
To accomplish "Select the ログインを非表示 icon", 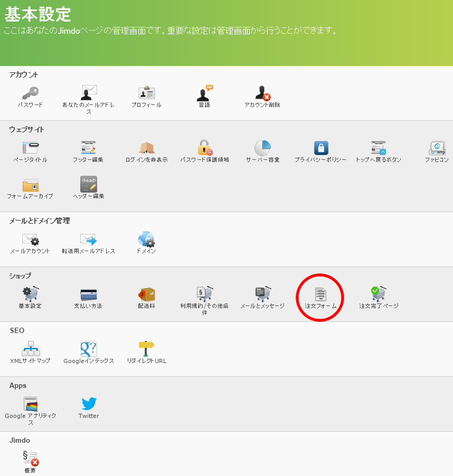I will pyautogui.click(x=147, y=148).
